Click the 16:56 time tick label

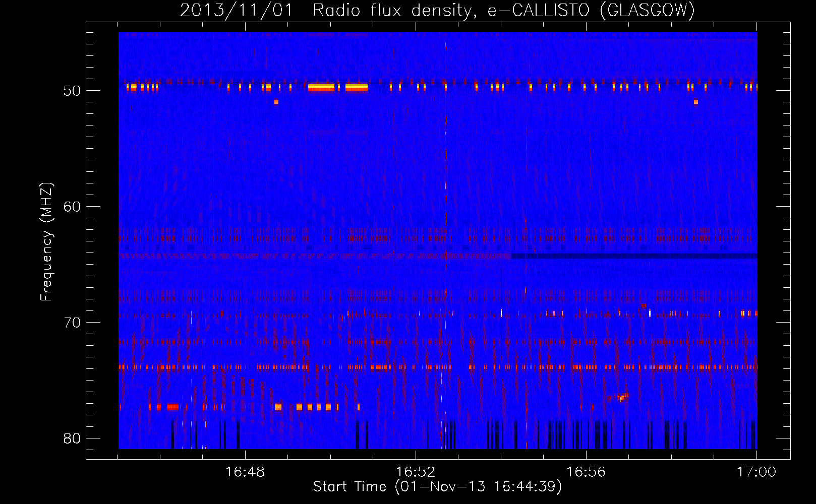pyautogui.click(x=586, y=472)
